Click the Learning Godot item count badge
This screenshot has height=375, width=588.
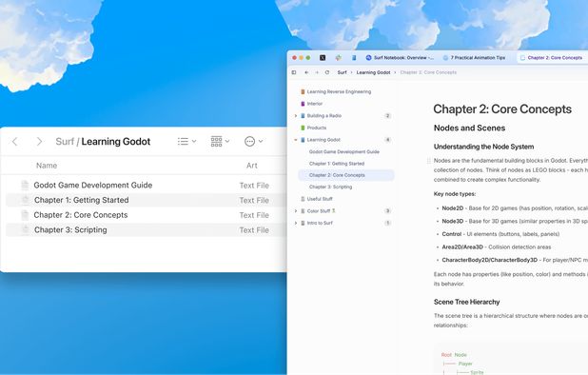point(388,140)
